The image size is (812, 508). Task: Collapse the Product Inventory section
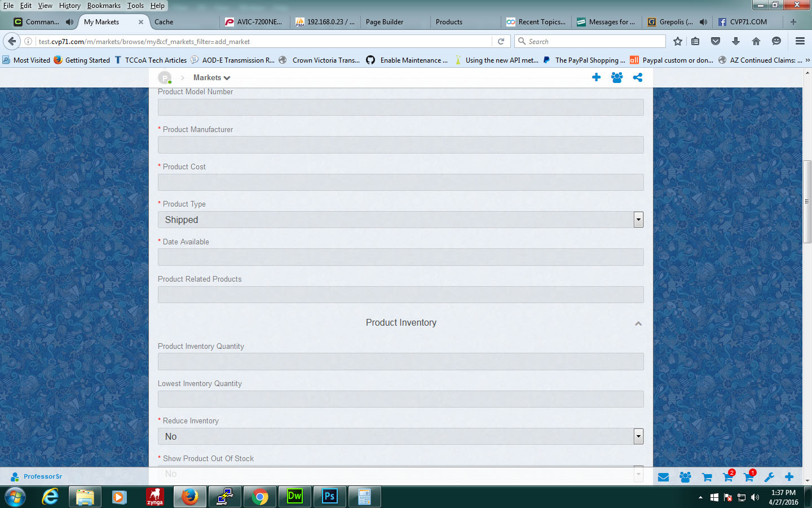tap(638, 323)
